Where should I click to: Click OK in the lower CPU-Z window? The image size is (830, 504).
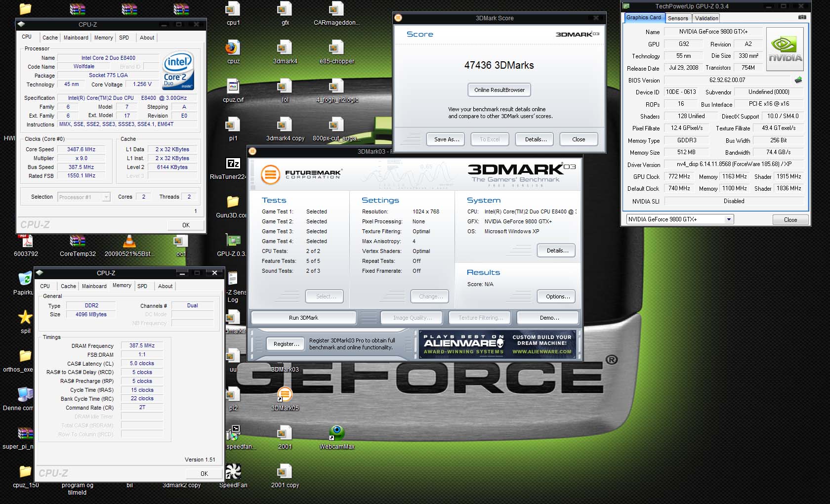[x=204, y=473]
